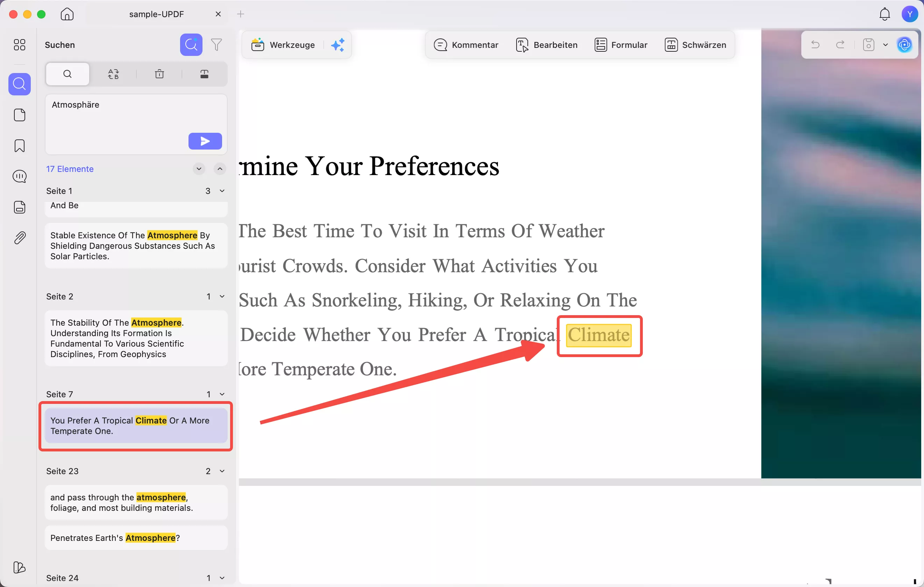Toggle the AI smart search mode button
This screenshot has width=924, height=587.
point(191,45)
